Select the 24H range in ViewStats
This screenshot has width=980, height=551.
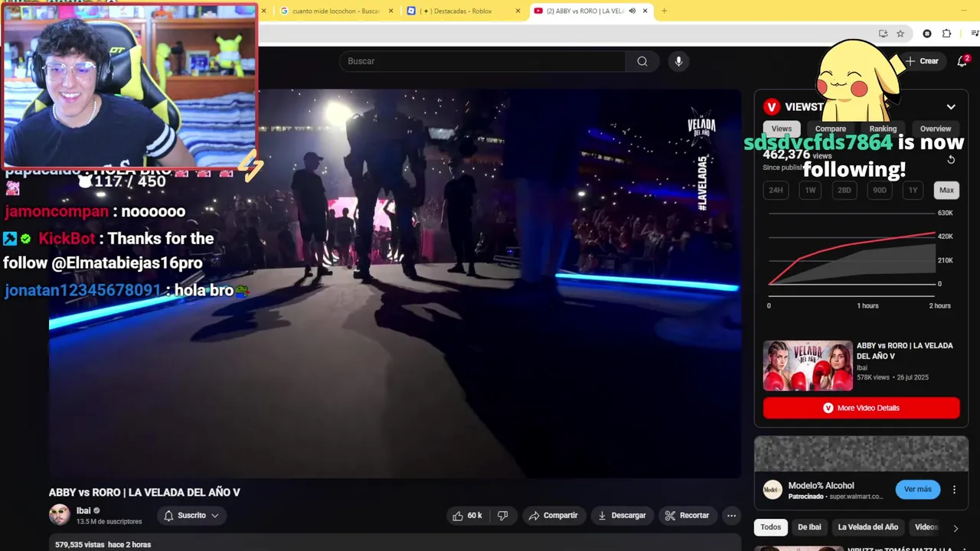[x=776, y=191]
